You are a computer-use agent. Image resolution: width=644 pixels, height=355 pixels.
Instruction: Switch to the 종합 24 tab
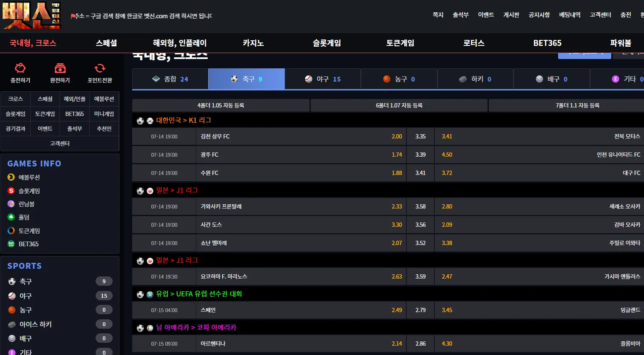coord(170,79)
